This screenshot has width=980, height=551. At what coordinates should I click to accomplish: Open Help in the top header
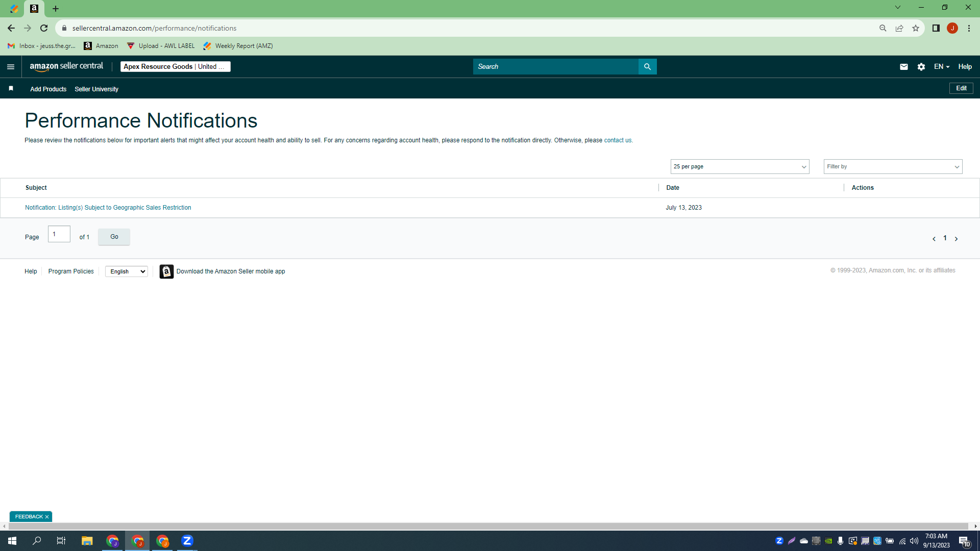point(965,67)
